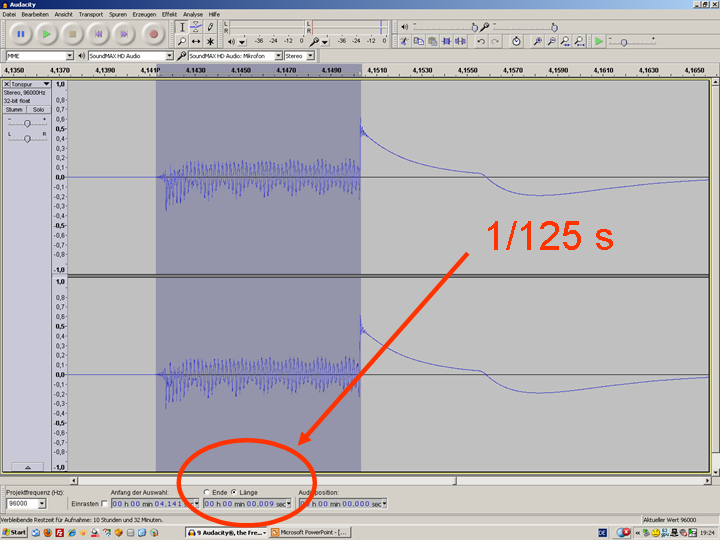
Task: Select the Länge radio button
Action: coord(234,493)
